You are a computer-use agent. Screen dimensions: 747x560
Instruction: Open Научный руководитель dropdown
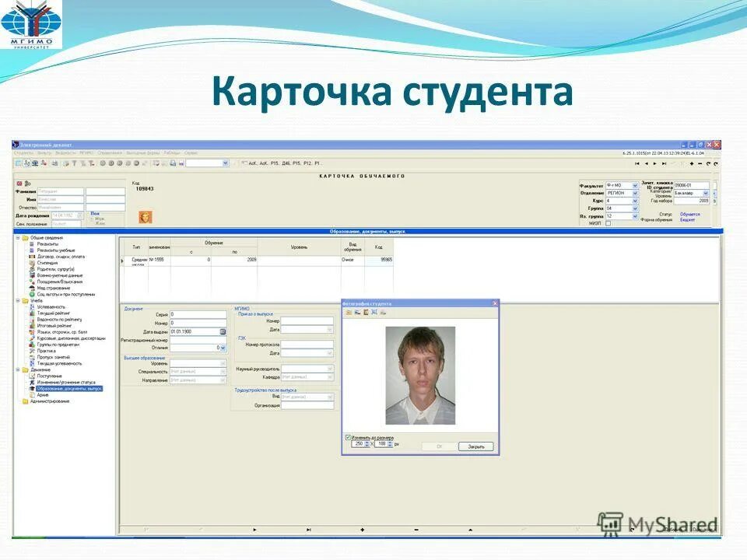click(330, 369)
